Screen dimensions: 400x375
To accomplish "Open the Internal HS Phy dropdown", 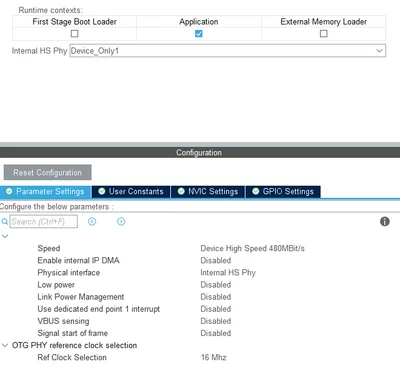I will [x=228, y=51].
